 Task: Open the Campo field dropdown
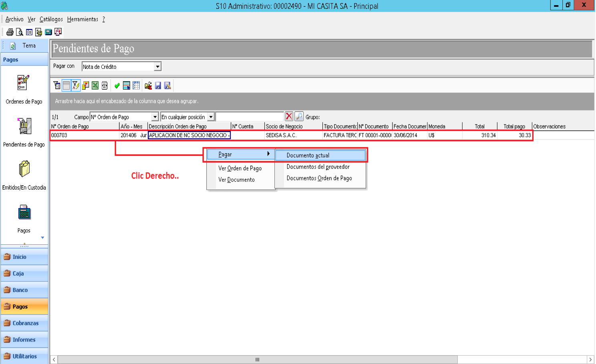coord(155,117)
